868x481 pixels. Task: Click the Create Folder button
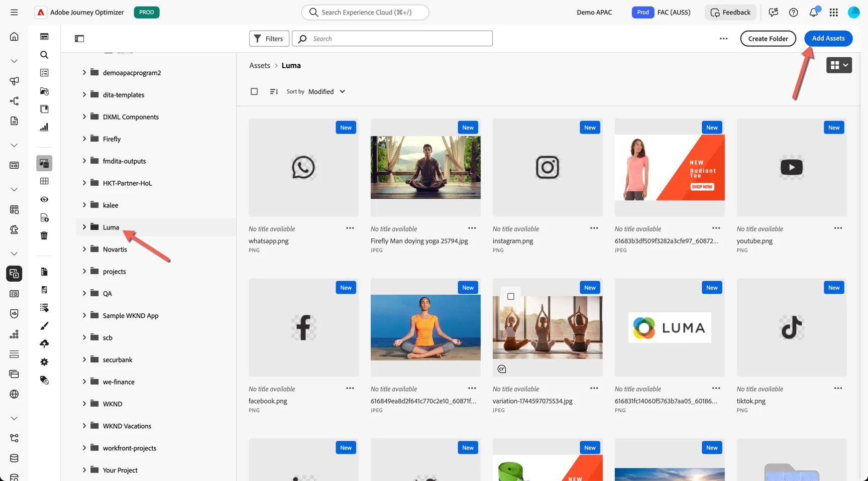tap(768, 39)
